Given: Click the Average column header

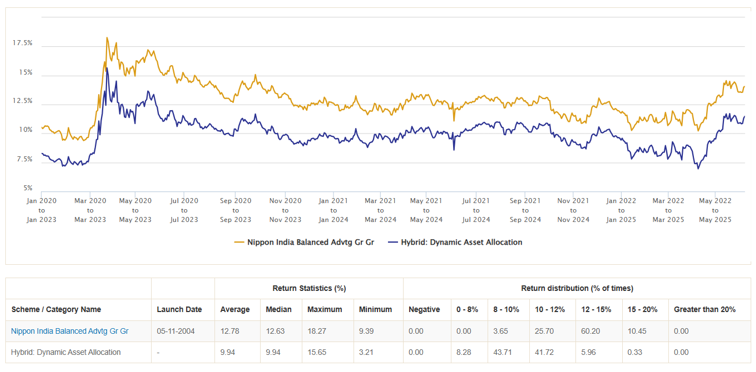Looking at the screenshot, I should (x=235, y=309).
